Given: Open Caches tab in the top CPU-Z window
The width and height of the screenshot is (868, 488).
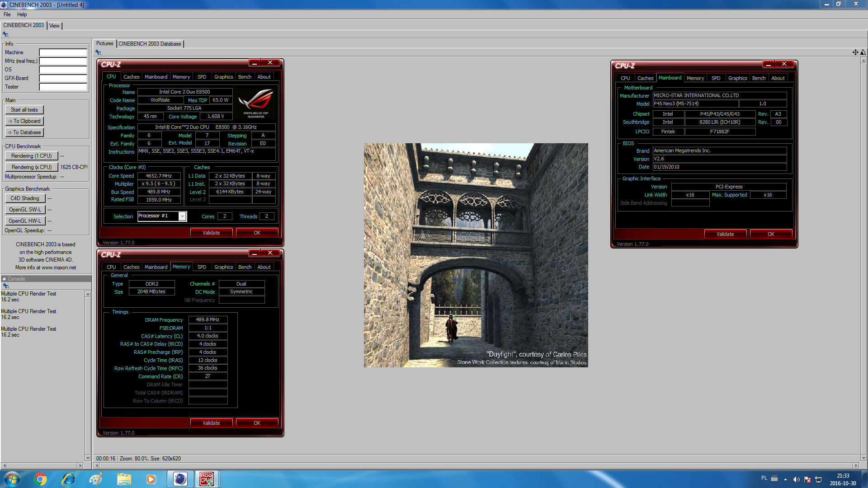Looking at the screenshot, I should pyautogui.click(x=131, y=77).
